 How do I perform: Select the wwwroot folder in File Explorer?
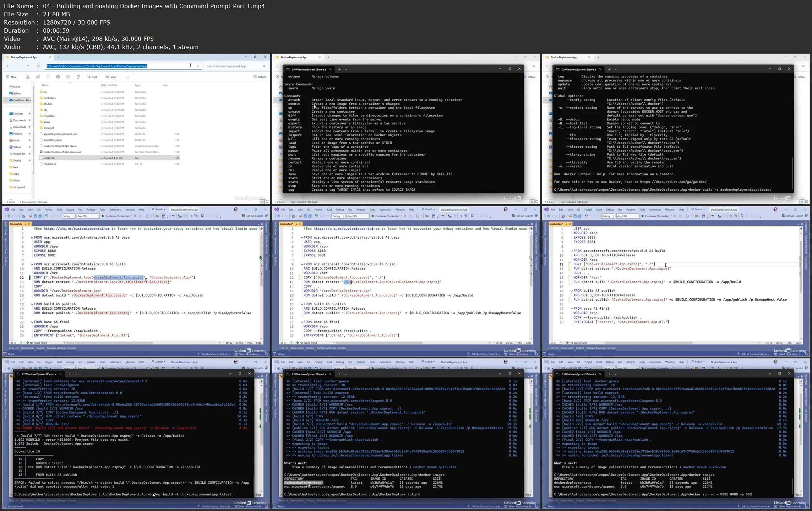tap(49, 128)
